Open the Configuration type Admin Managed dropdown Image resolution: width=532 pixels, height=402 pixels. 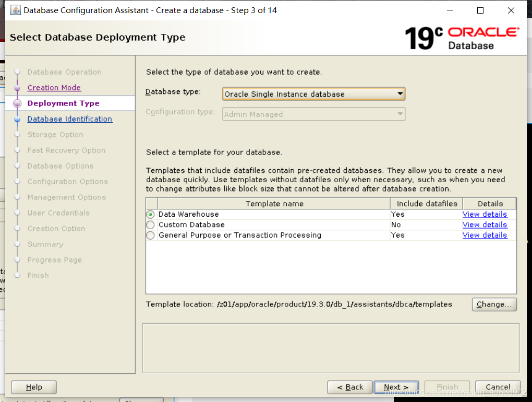[313, 114]
